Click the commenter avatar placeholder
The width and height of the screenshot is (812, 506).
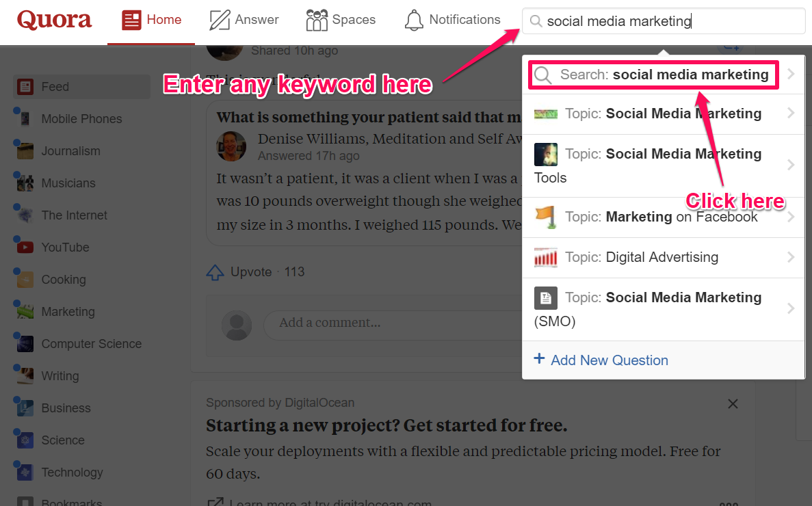(x=237, y=325)
